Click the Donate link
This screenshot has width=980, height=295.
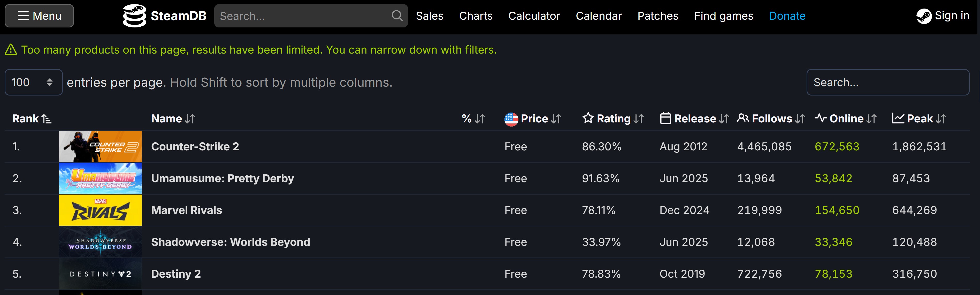pos(787,16)
